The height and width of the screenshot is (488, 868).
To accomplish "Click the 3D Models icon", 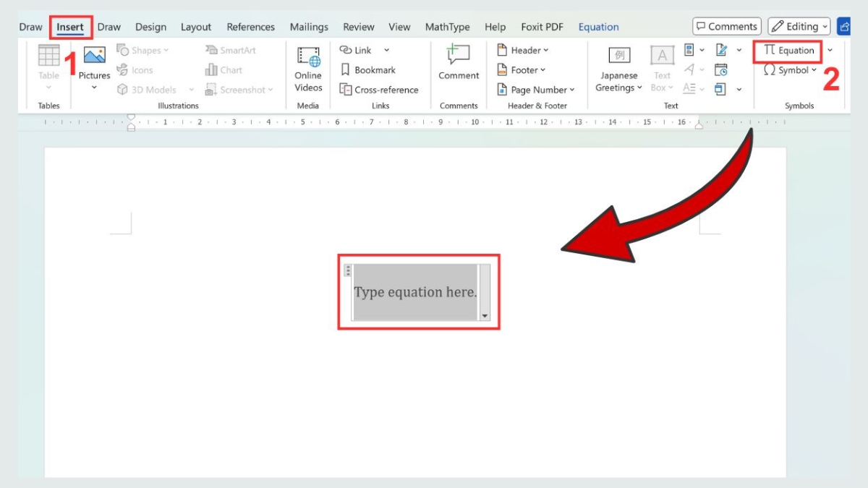I will point(123,90).
